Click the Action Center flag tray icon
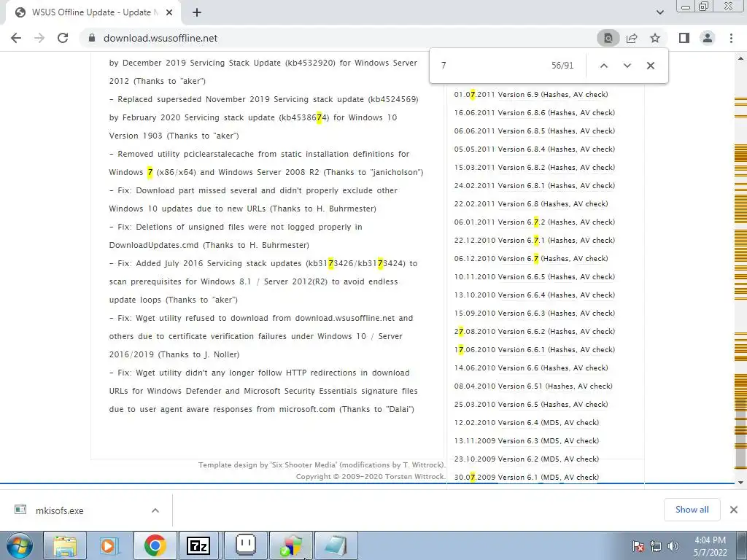The width and height of the screenshot is (747, 560). [638, 546]
